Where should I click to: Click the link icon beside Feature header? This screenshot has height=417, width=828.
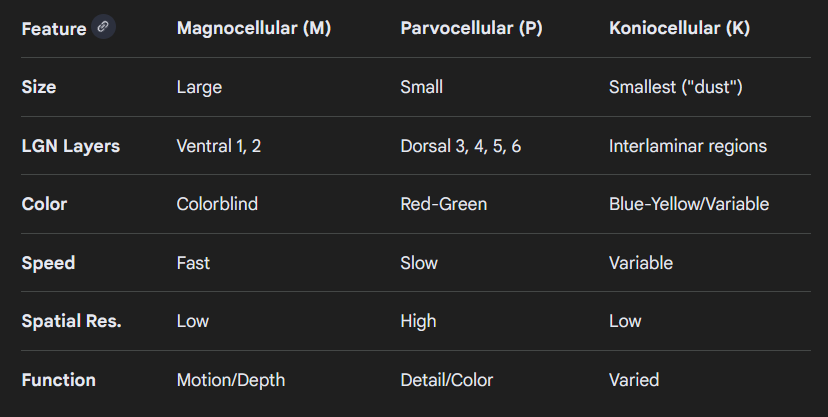click(x=103, y=27)
